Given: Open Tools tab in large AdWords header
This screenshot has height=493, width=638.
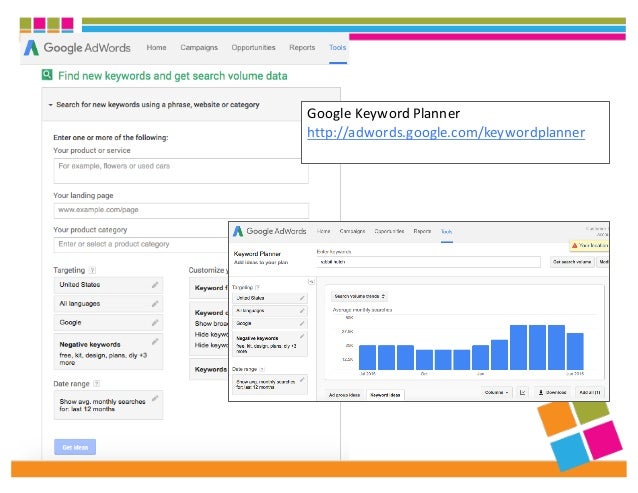Looking at the screenshot, I should (338, 48).
